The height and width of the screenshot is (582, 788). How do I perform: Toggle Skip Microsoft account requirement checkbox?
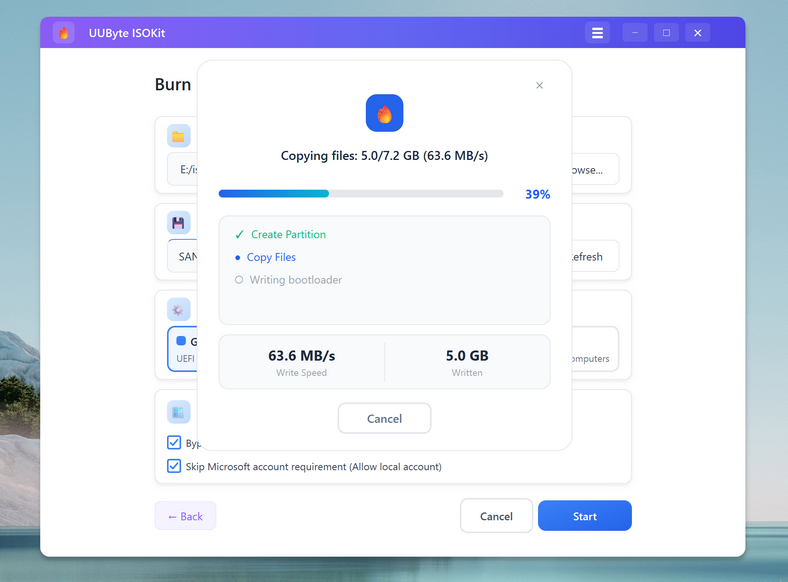click(x=174, y=466)
